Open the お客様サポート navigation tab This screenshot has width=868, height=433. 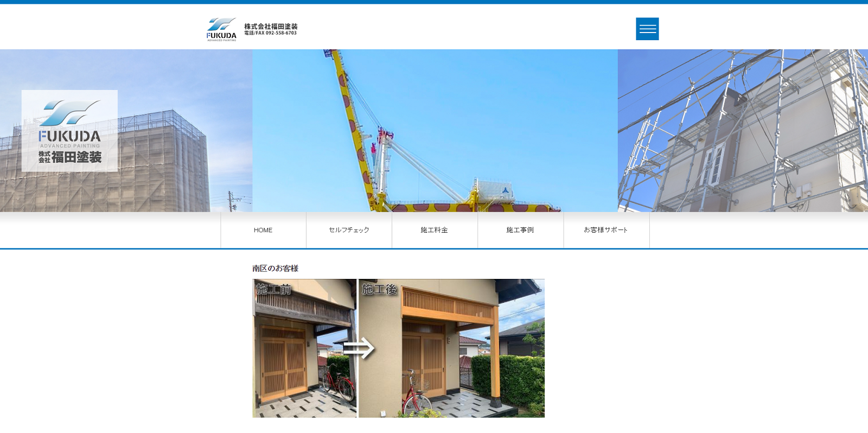tap(606, 230)
